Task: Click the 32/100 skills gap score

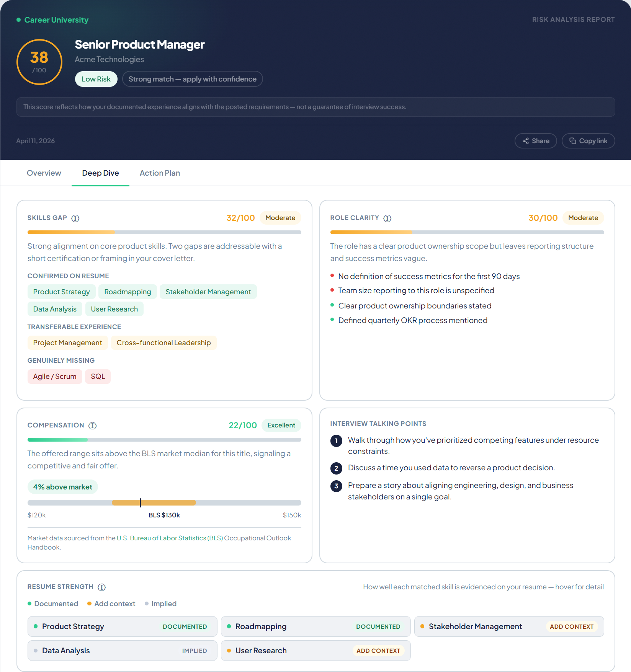Action: [241, 218]
